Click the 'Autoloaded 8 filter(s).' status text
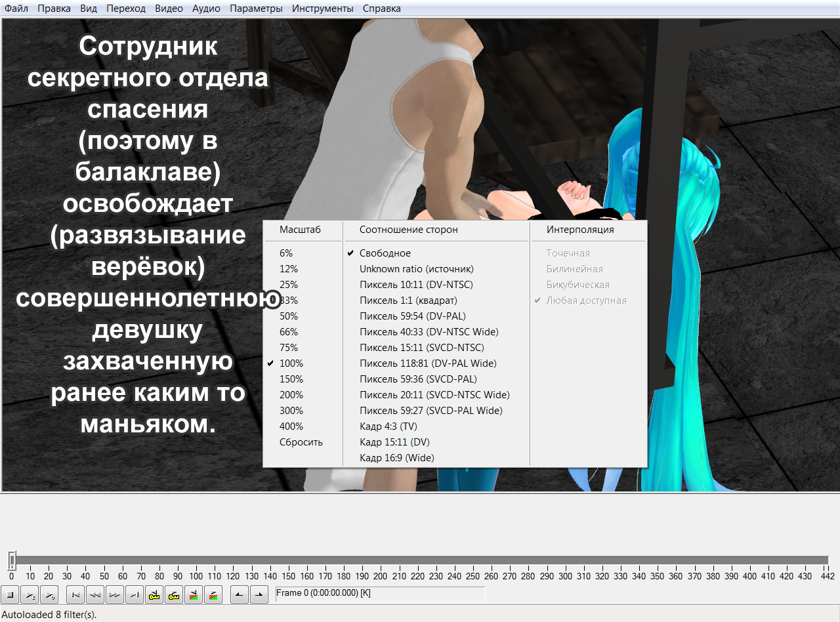Viewport: 840px width, 622px height. (49, 615)
